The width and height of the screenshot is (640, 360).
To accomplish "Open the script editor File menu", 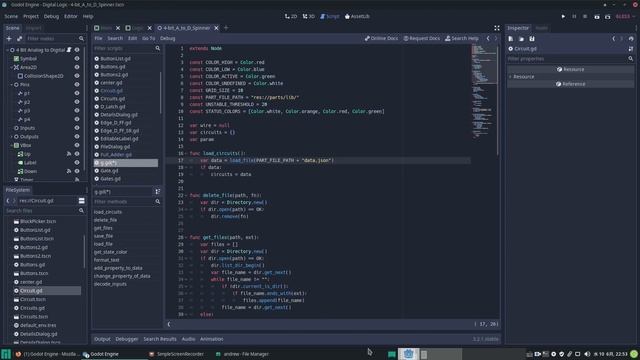I will (x=98, y=38).
